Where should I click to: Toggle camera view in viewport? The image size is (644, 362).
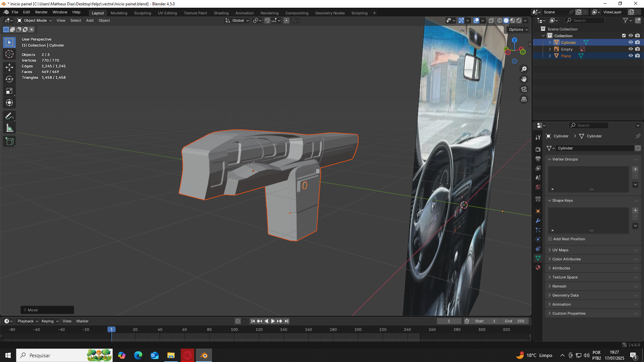[x=524, y=89]
